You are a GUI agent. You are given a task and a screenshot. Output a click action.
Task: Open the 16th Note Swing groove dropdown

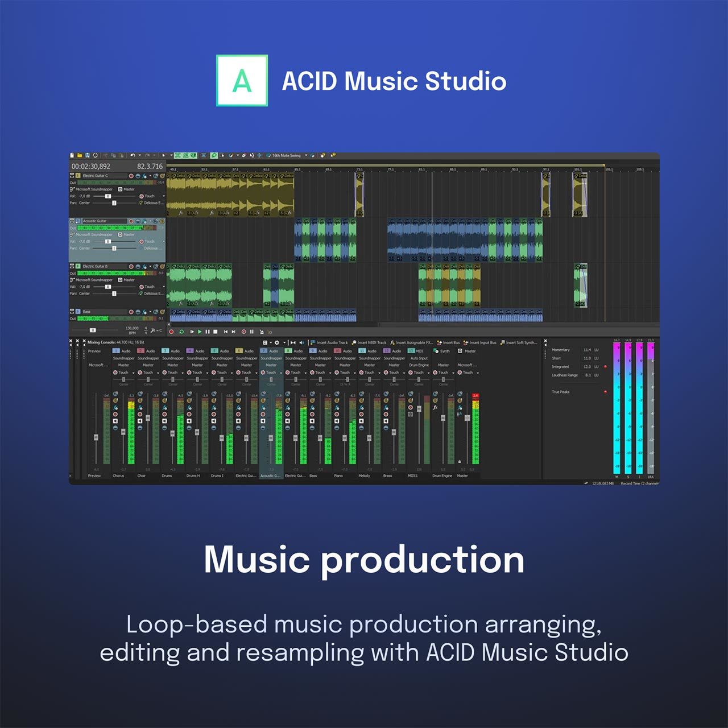(305, 155)
